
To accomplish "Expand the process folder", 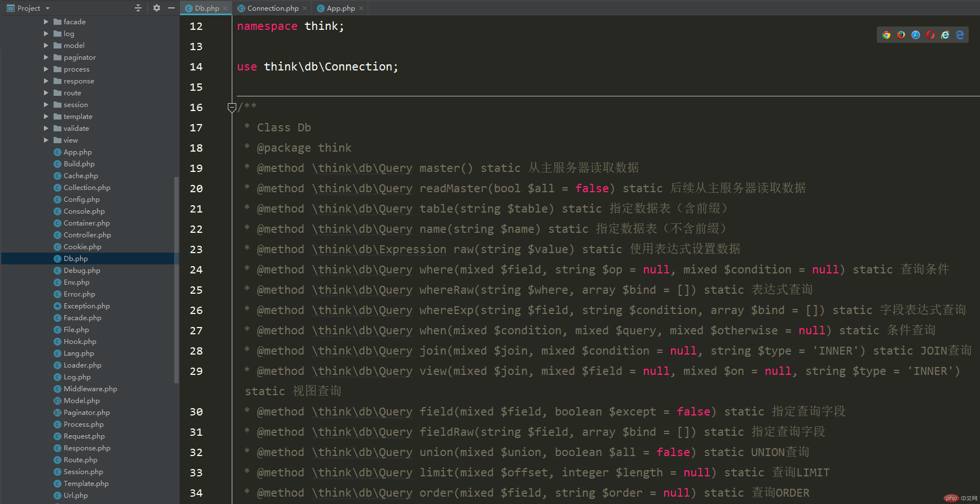I will [x=46, y=69].
